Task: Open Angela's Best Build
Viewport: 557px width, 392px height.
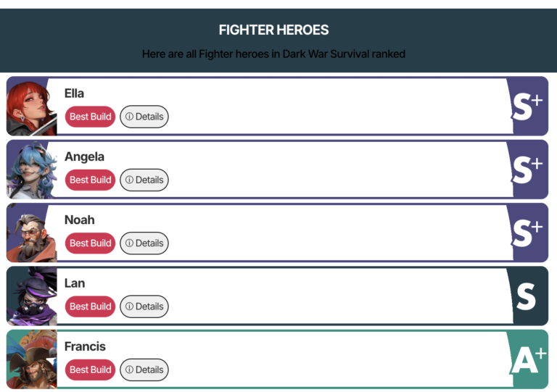Action: coord(90,180)
